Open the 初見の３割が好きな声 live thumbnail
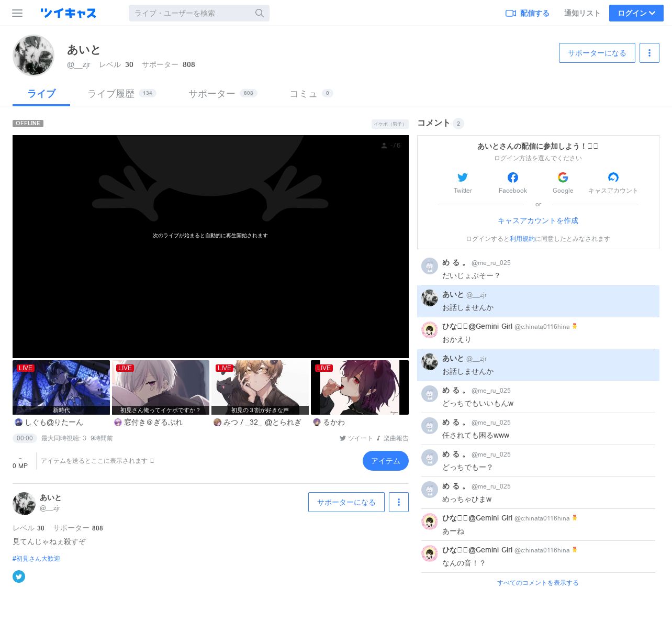Image resolution: width=672 pixels, height=621 pixels. click(x=260, y=387)
